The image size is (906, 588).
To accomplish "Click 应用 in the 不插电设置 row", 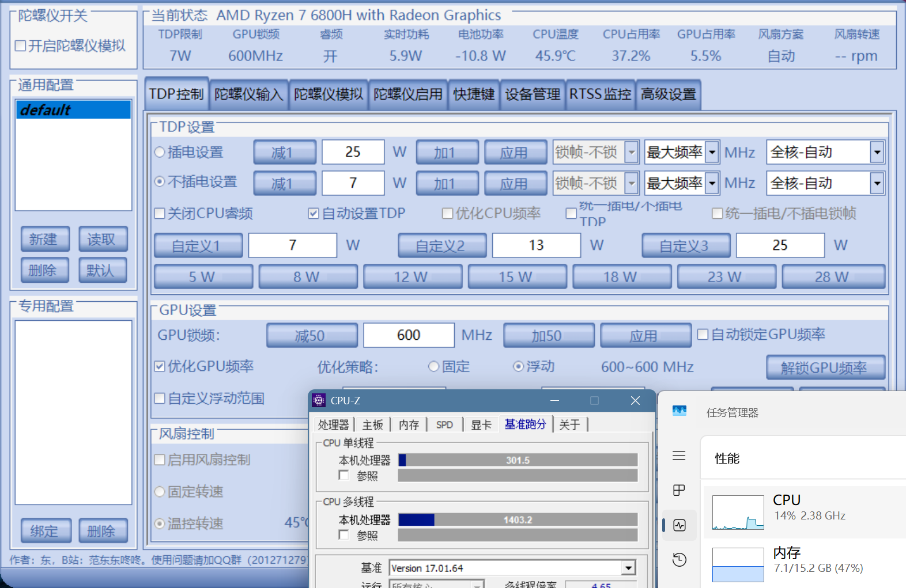I will [515, 183].
